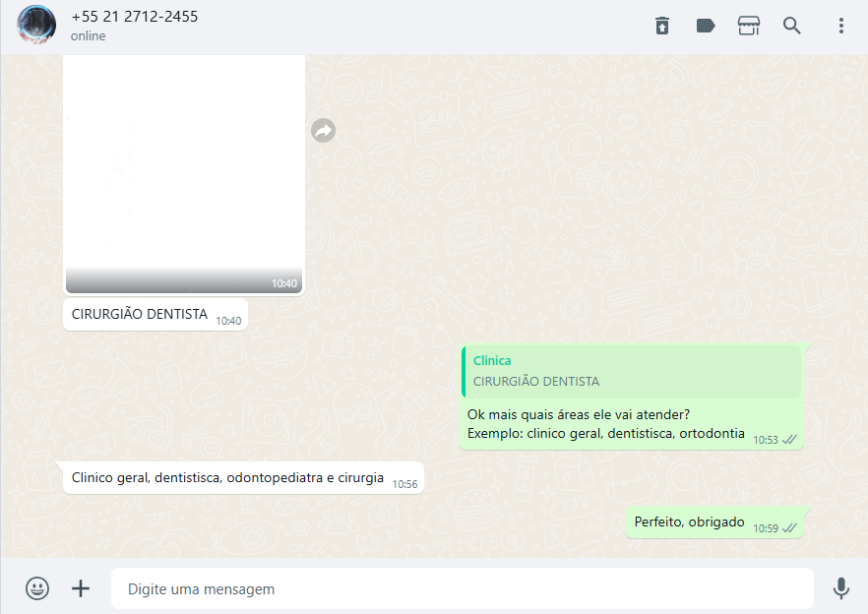Start voice message recording
The image size is (868, 614).
840,588
